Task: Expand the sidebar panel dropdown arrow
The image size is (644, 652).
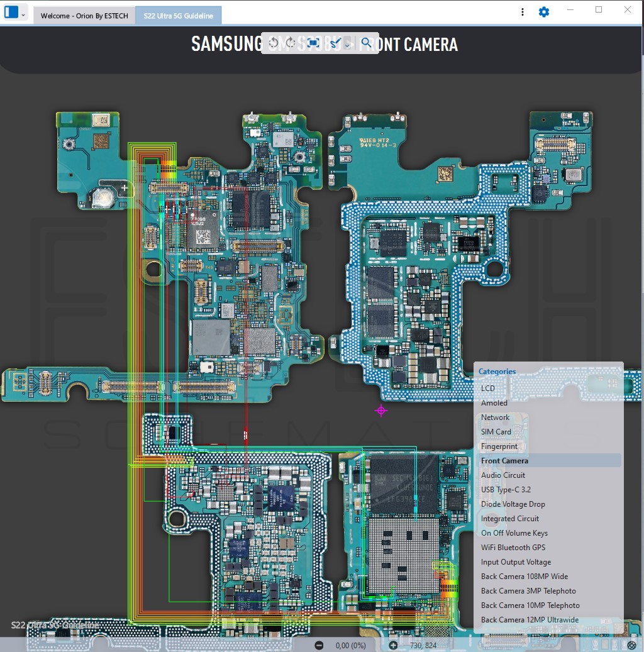Action: 23,14
